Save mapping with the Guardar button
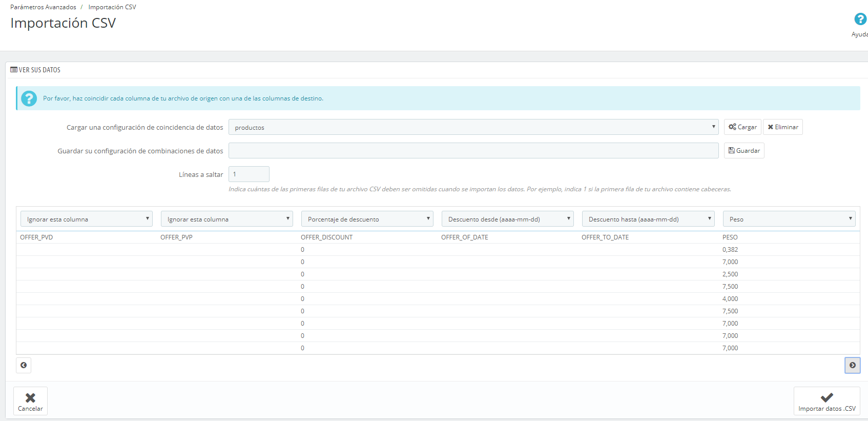The width and height of the screenshot is (868, 421). 744,151
